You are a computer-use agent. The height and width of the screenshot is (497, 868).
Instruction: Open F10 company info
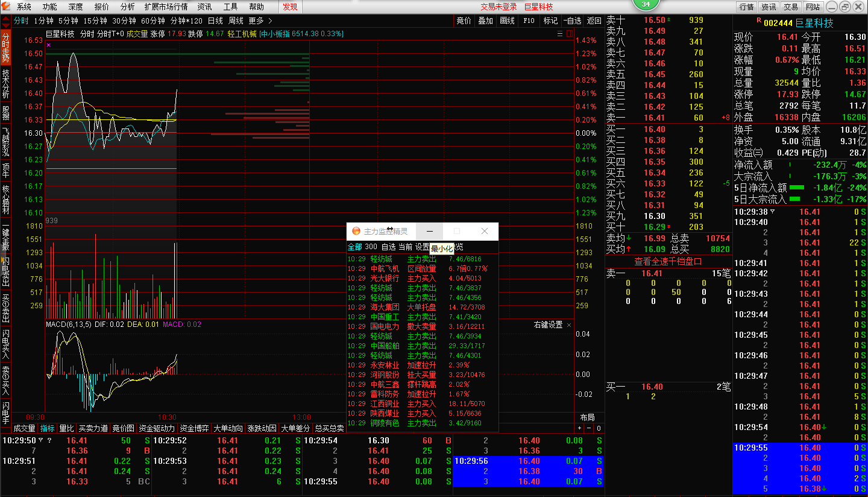tap(529, 21)
